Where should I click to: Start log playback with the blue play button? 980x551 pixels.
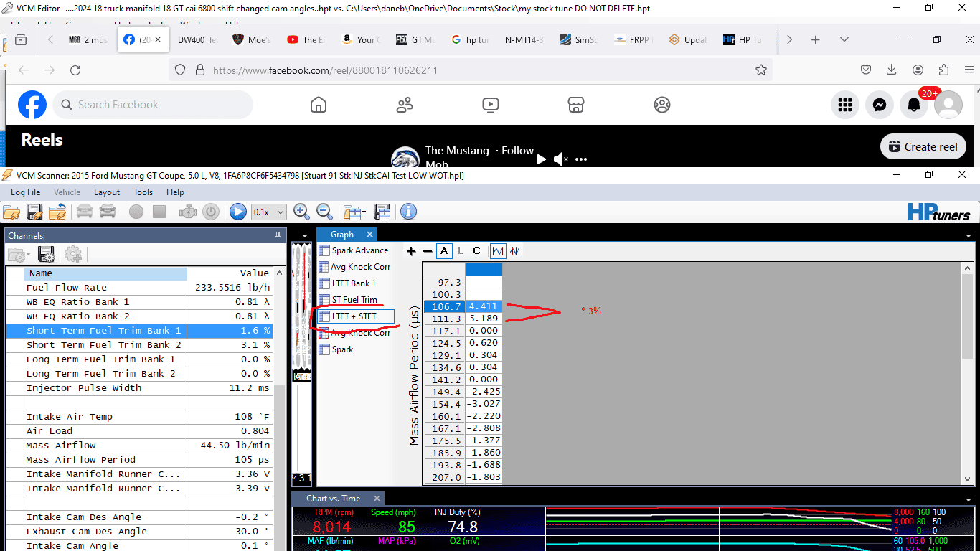[237, 212]
